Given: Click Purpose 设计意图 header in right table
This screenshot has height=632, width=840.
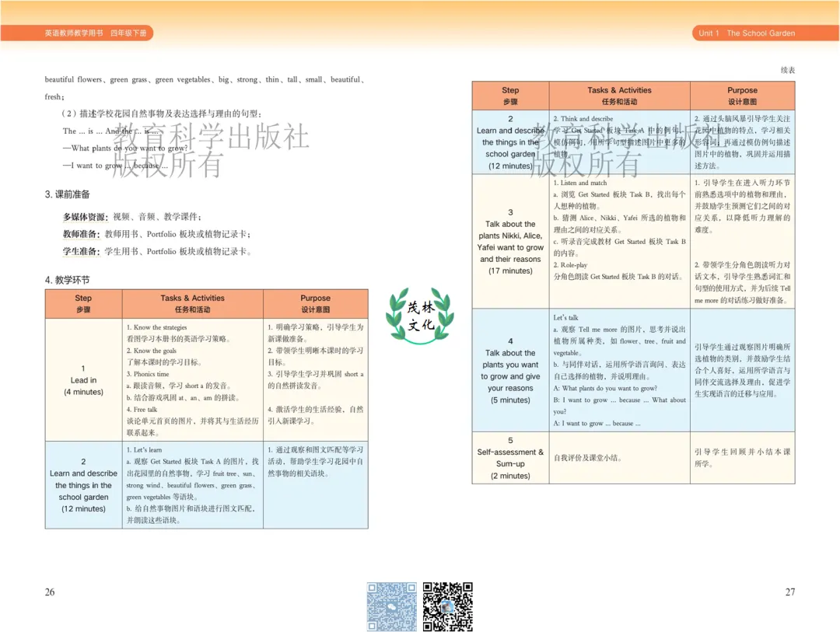Looking at the screenshot, I should pos(743,96).
